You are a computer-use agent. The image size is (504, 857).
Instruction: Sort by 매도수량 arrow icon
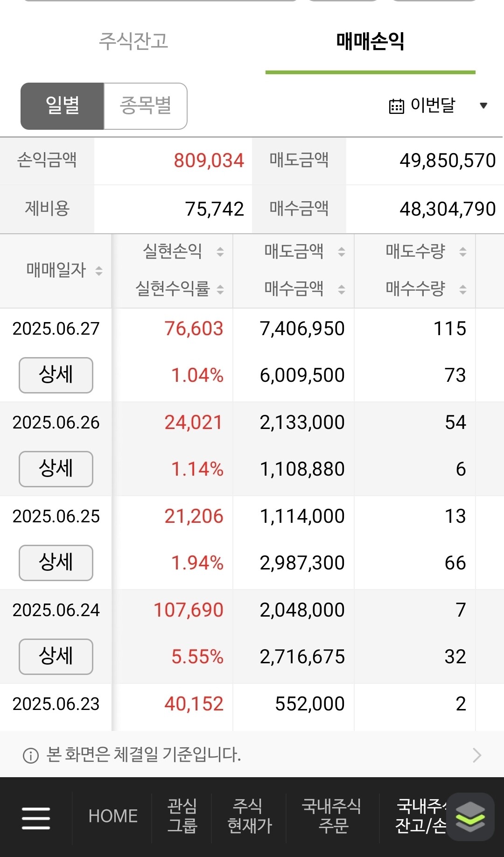tap(463, 252)
